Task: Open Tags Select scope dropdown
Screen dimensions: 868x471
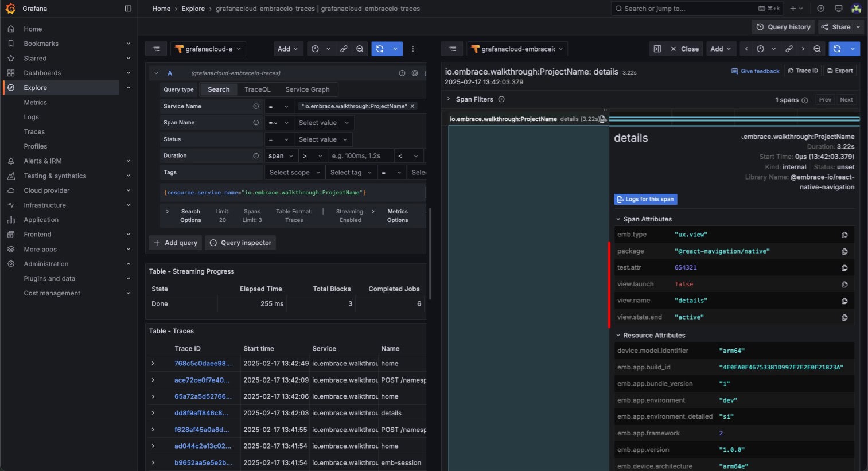Action: 295,172
